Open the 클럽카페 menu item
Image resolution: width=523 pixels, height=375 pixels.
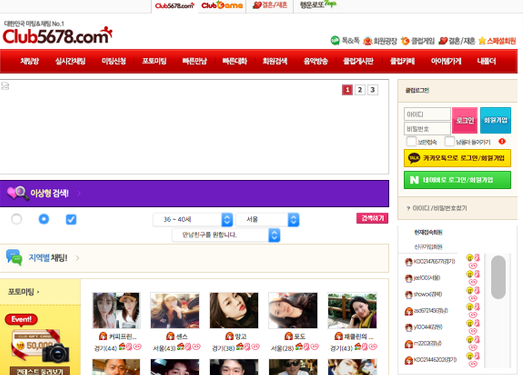pos(403,61)
